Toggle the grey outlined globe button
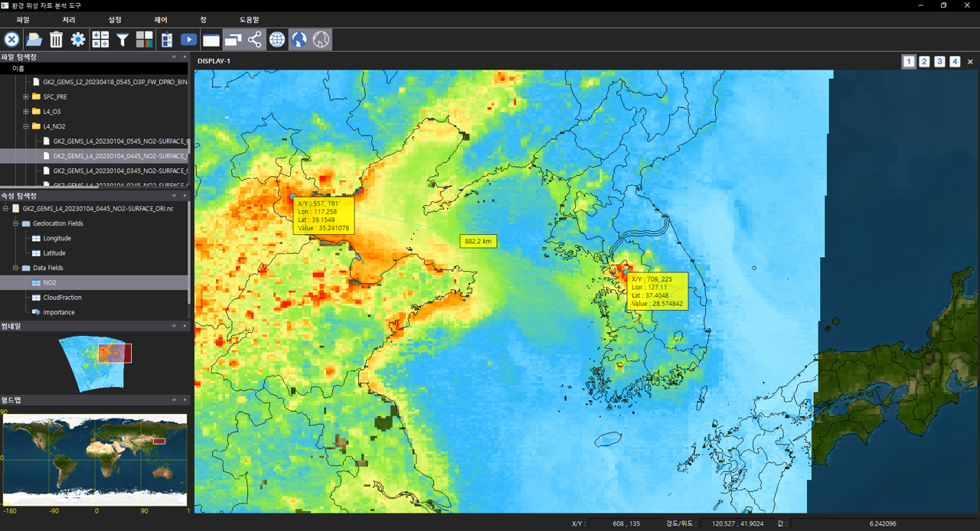Image resolution: width=980 pixels, height=531 pixels. coord(322,40)
